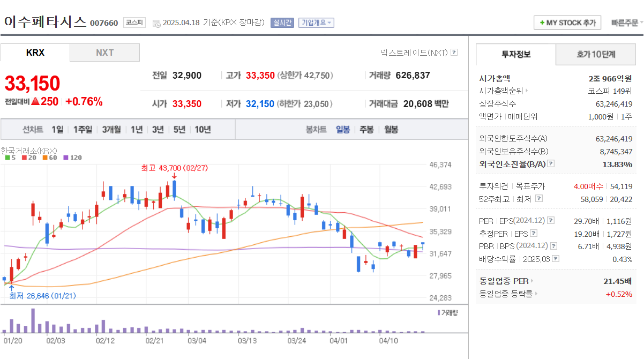Click the red 20-day moving average legend
This screenshot has height=359, width=644.
(28, 158)
